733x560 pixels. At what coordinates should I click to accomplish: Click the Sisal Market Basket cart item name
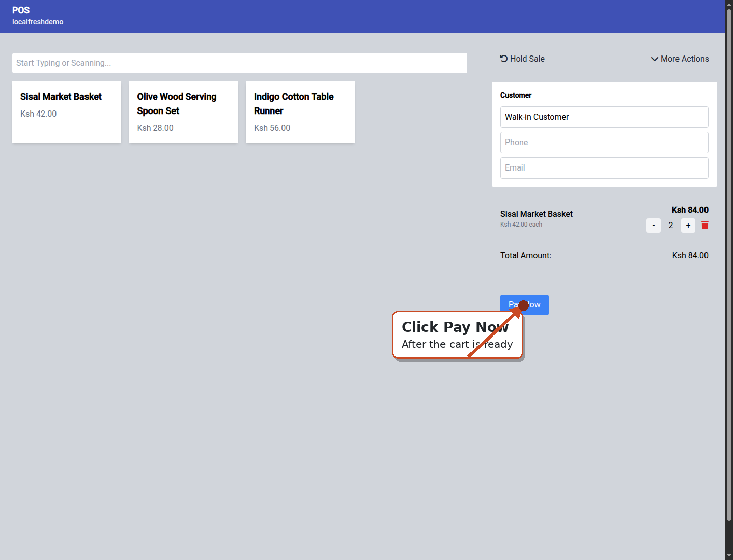pyautogui.click(x=537, y=214)
